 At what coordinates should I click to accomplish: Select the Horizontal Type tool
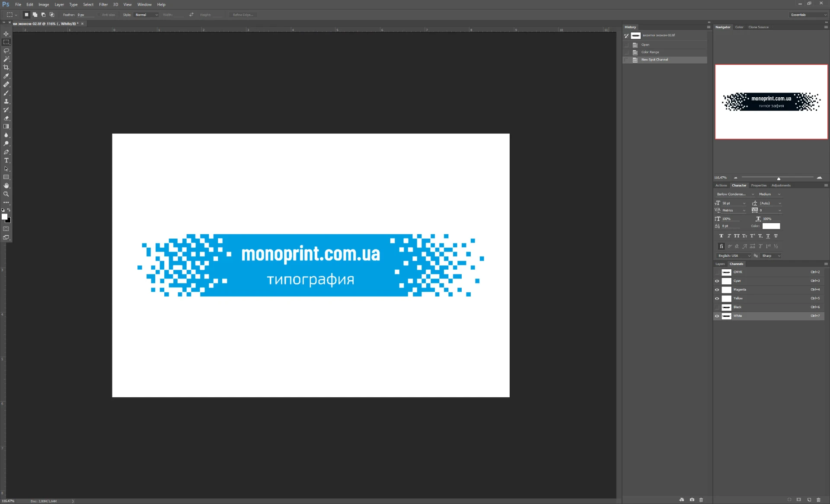pyautogui.click(x=6, y=160)
